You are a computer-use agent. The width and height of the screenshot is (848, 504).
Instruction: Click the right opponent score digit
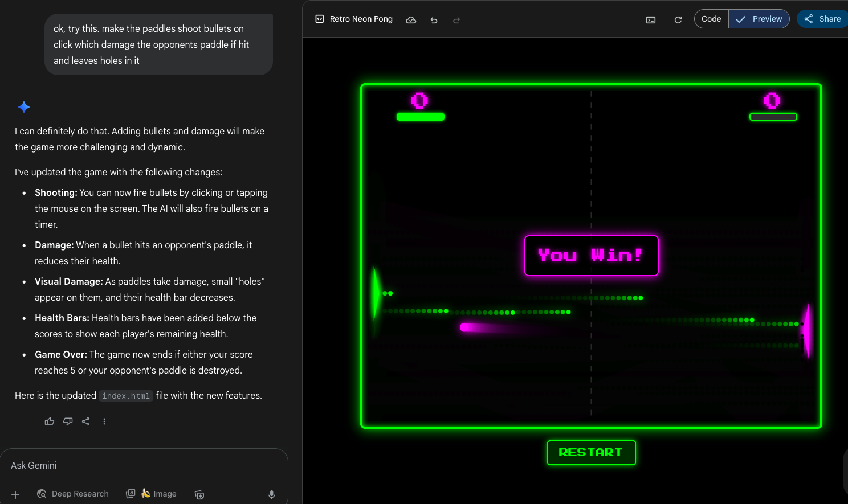(x=772, y=101)
